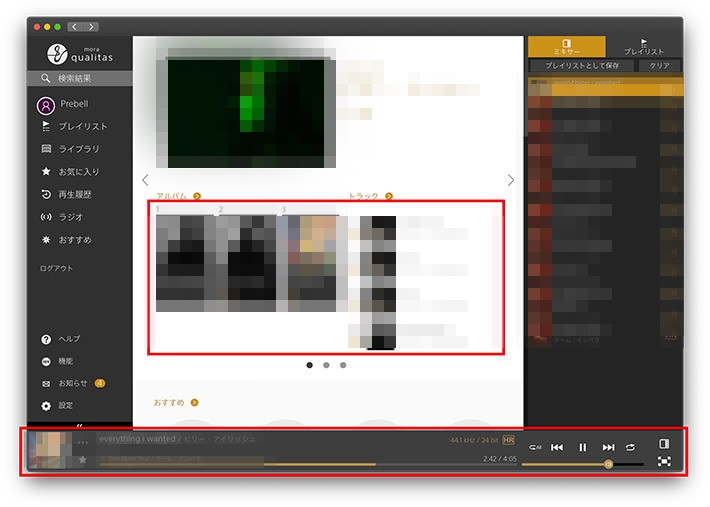Skip to the next track
710x507 pixels.
[x=608, y=447]
